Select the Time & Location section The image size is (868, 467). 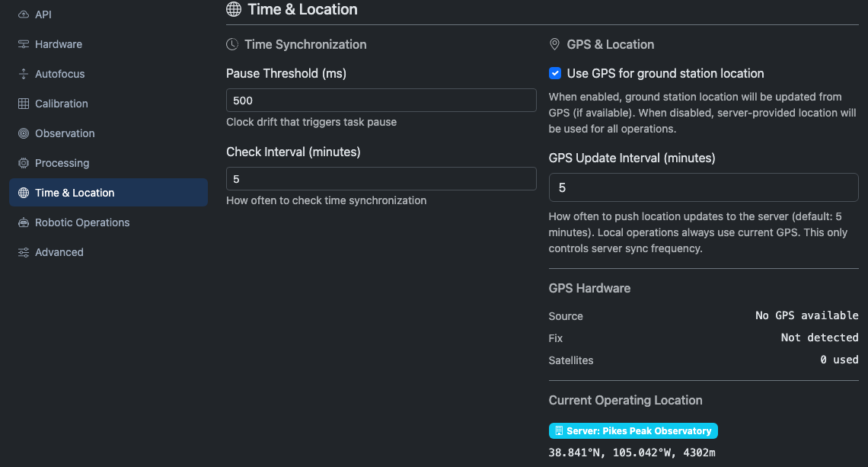click(108, 193)
